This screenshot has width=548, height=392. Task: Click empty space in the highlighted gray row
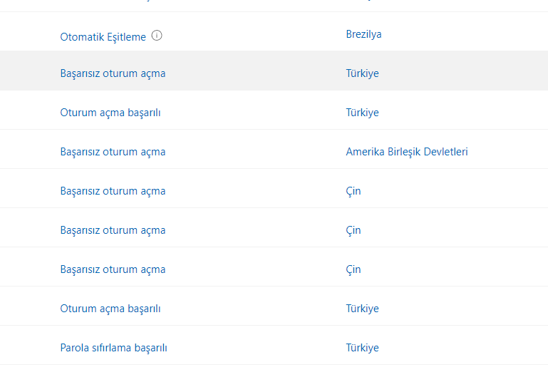pyautogui.click(x=257, y=71)
